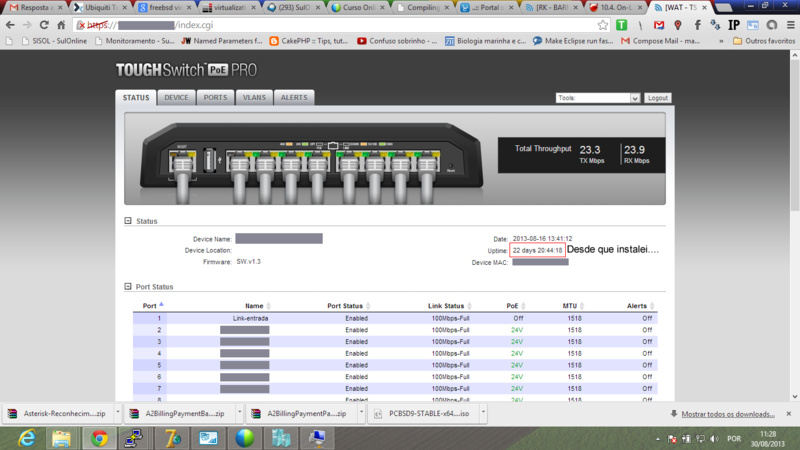Open the Asterisk-Reconhecim zip download

point(58,414)
